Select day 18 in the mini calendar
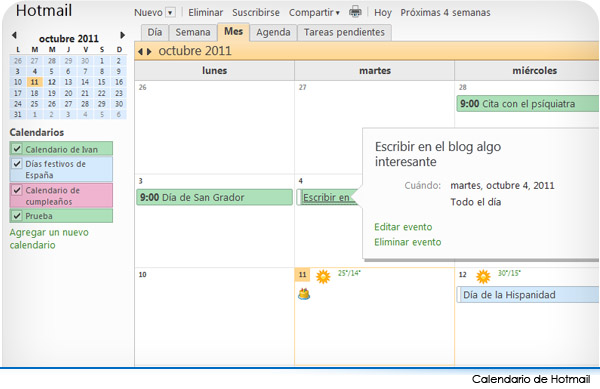This screenshot has width=600, height=389. 34,93
